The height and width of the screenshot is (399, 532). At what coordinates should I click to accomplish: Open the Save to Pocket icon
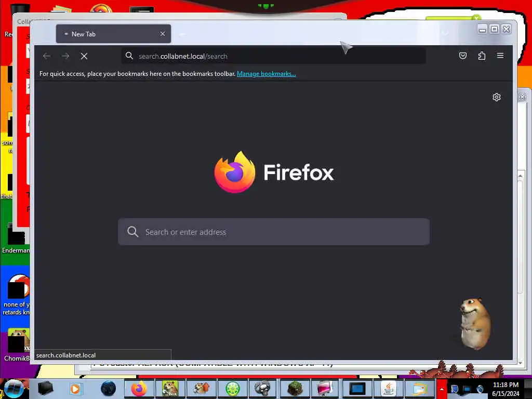point(463,56)
